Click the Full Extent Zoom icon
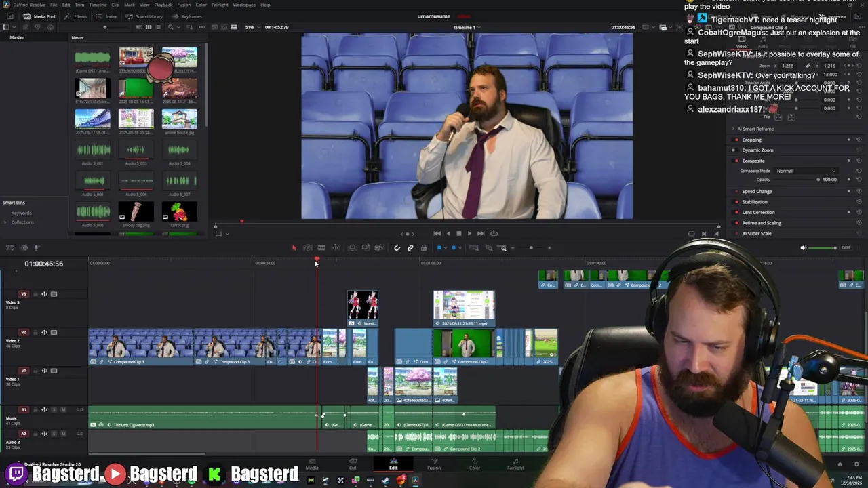Viewport: 868px width, 488px height. tap(475, 248)
